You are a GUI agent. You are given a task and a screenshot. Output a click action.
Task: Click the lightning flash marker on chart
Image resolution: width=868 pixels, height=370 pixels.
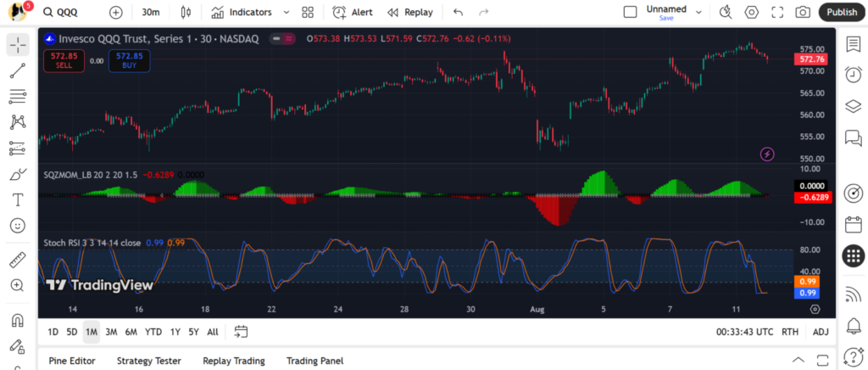click(x=766, y=154)
